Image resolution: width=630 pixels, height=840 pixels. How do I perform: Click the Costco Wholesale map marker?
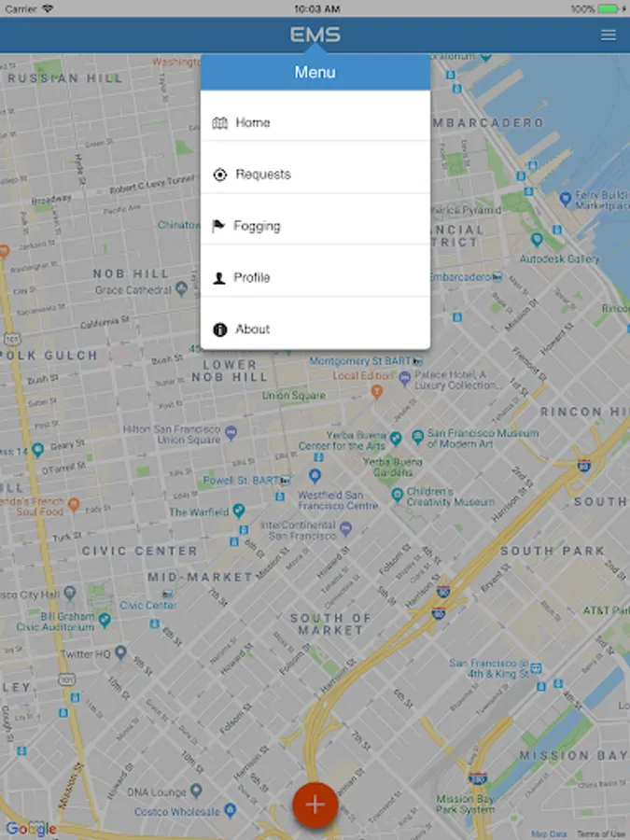tap(230, 810)
